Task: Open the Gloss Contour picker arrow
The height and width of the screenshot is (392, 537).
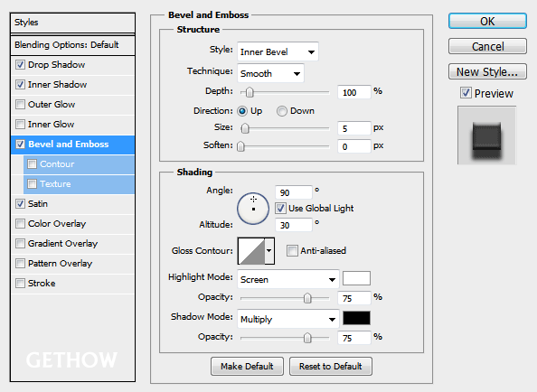Action: [269, 251]
